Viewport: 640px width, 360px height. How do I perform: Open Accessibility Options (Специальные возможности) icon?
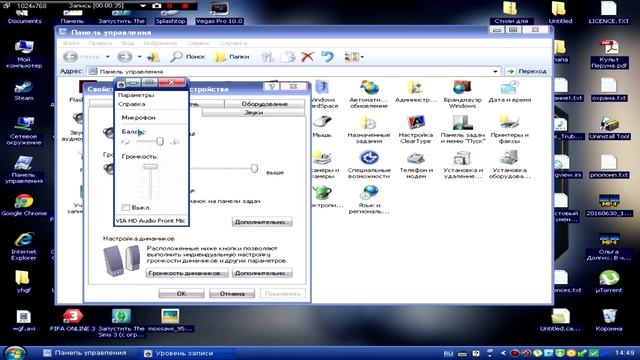[369, 164]
